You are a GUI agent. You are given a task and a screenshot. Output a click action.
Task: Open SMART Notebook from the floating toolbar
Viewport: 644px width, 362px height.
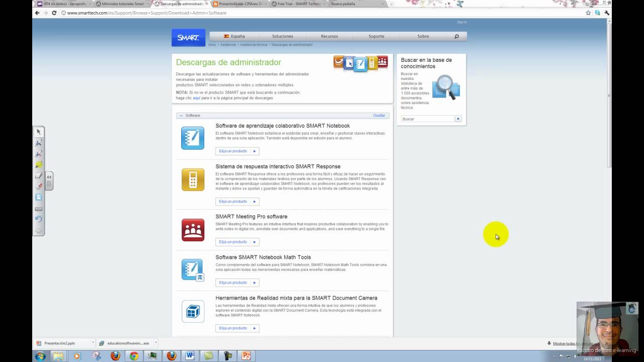click(x=39, y=197)
